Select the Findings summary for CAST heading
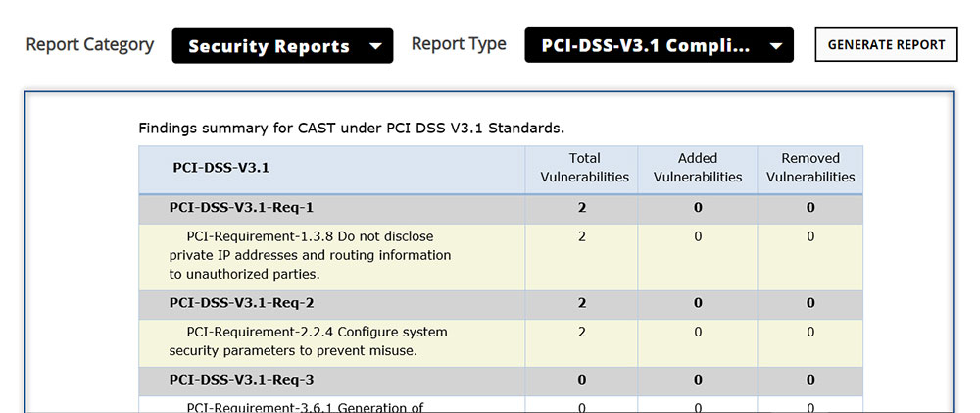This screenshot has height=413, width=980. point(351,128)
